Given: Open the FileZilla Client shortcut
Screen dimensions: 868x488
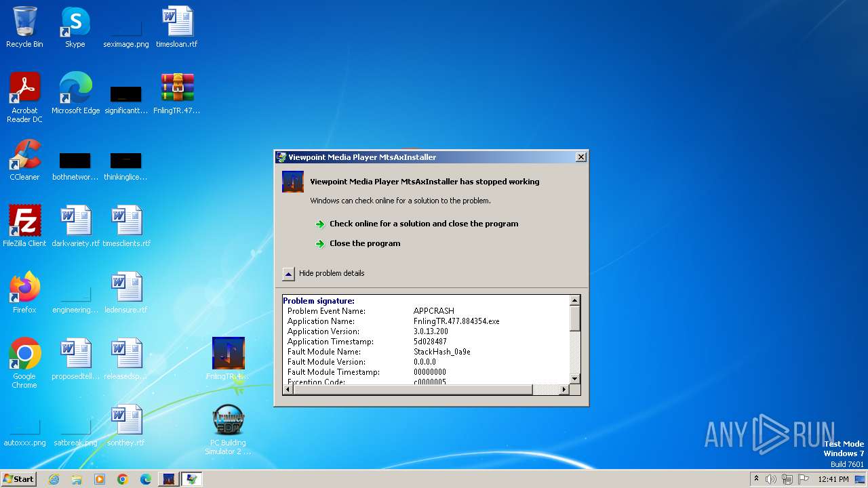Looking at the screenshot, I should [x=24, y=226].
